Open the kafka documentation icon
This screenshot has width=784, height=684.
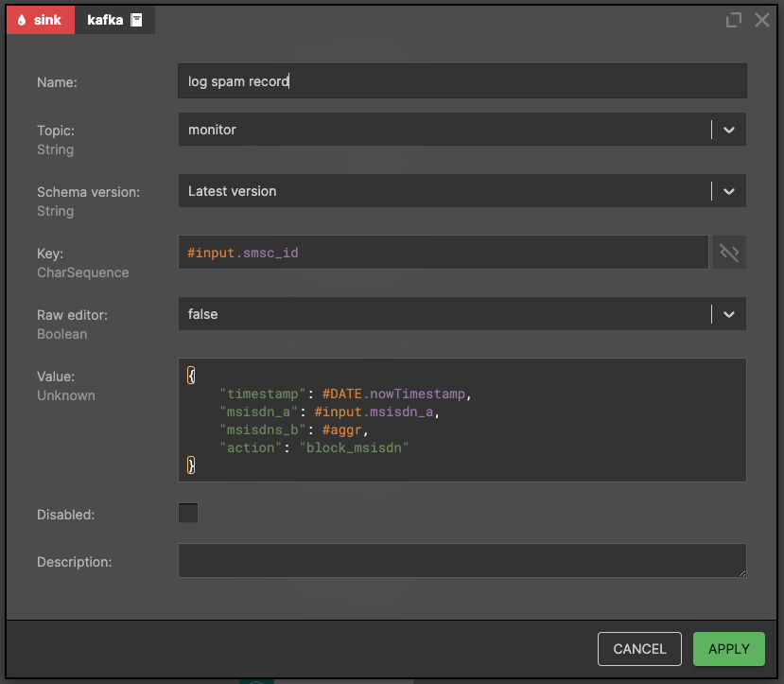pyautogui.click(x=136, y=20)
